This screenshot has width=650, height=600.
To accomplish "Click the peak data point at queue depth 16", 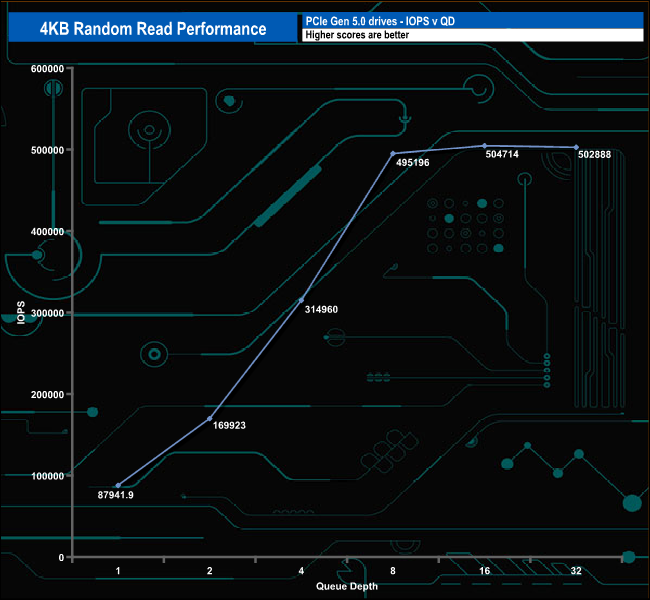I will click(485, 146).
